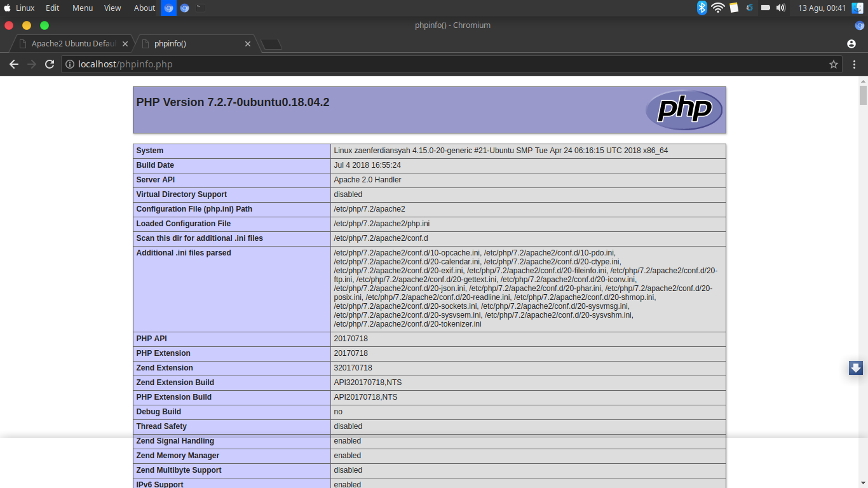Click the blue scroll-to-bottom arrow

tap(855, 367)
